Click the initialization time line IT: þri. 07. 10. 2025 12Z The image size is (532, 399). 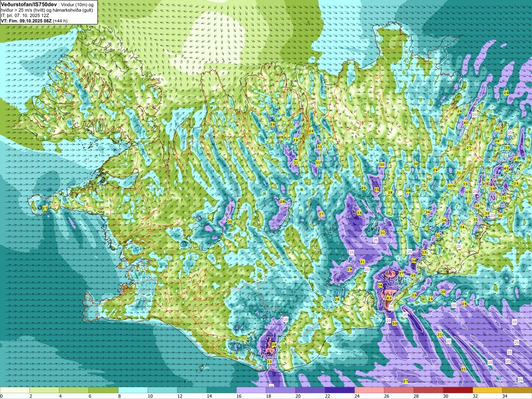(25, 15)
